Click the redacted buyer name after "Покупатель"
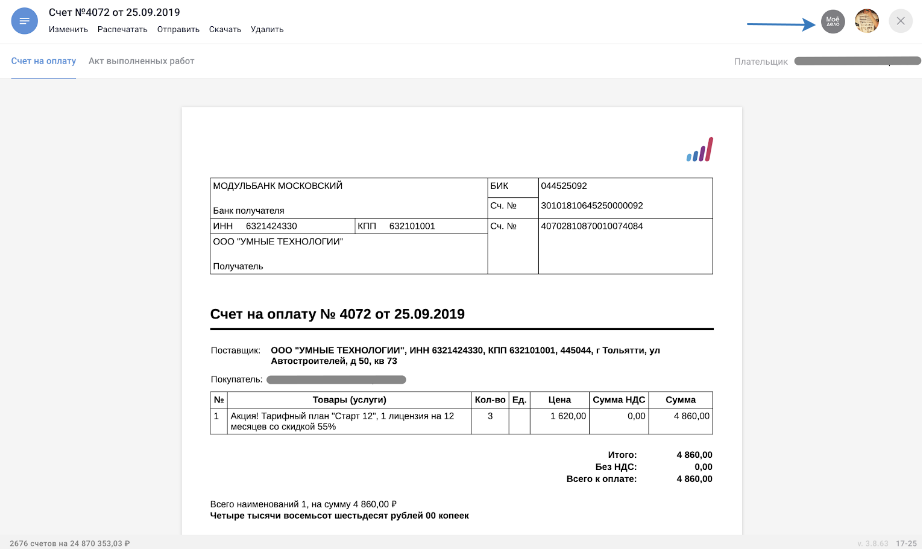Viewport: 922px width, 549px height. (x=336, y=380)
